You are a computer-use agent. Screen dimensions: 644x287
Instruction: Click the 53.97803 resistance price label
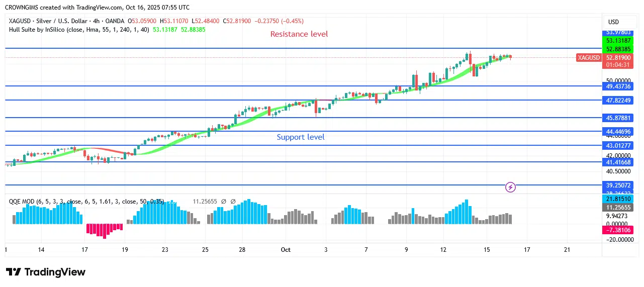click(618, 32)
